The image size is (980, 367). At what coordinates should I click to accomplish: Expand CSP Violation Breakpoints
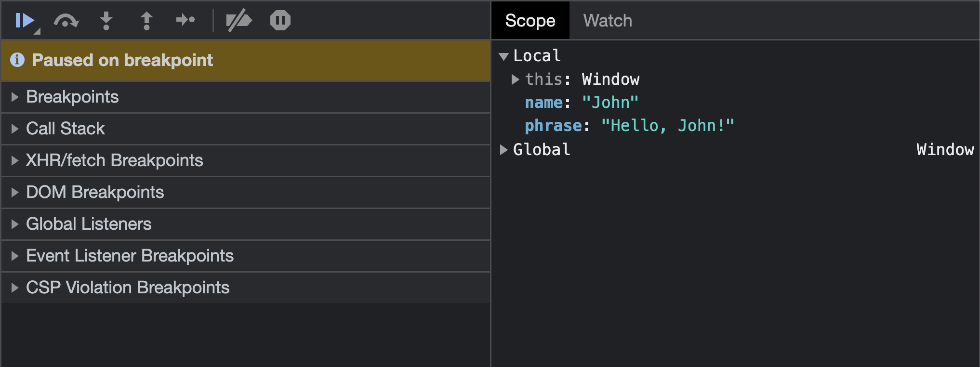[x=128, y=288]
